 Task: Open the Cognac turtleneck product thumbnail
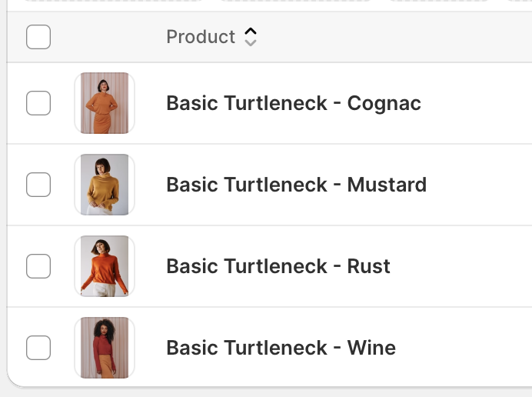[x=105, y=103]
